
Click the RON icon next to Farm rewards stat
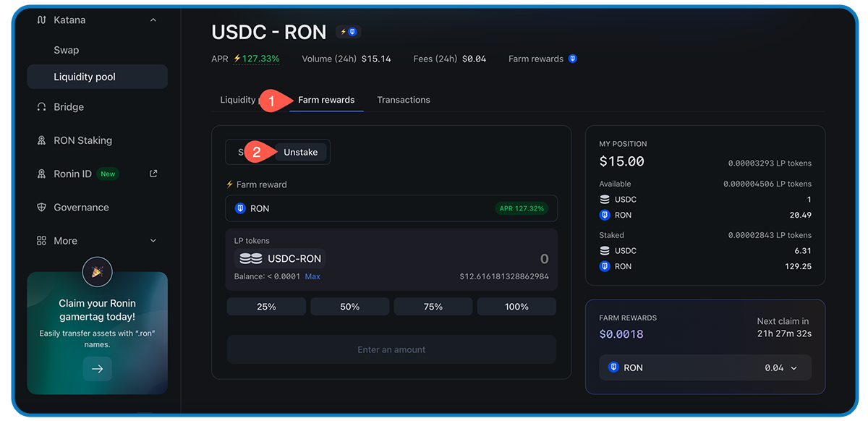pos(572,59)
